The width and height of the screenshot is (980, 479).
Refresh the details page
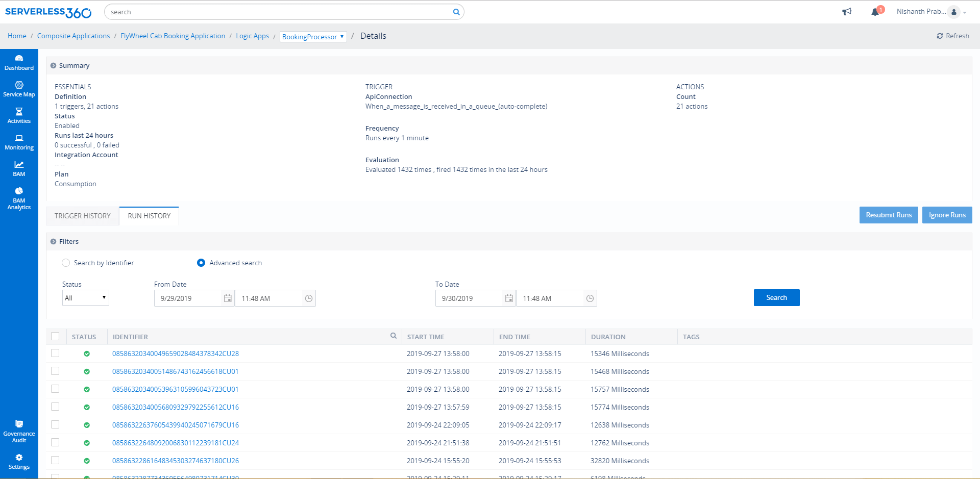point(952,36)
